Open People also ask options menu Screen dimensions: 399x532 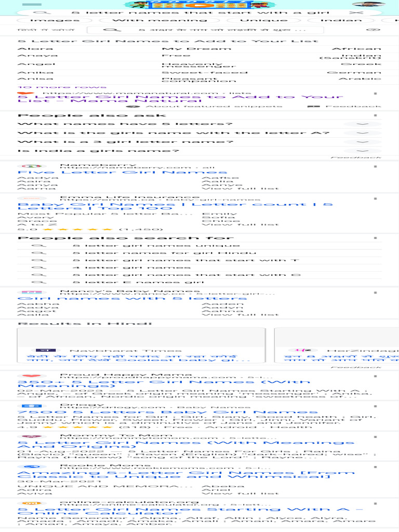[x=375, y=115]
